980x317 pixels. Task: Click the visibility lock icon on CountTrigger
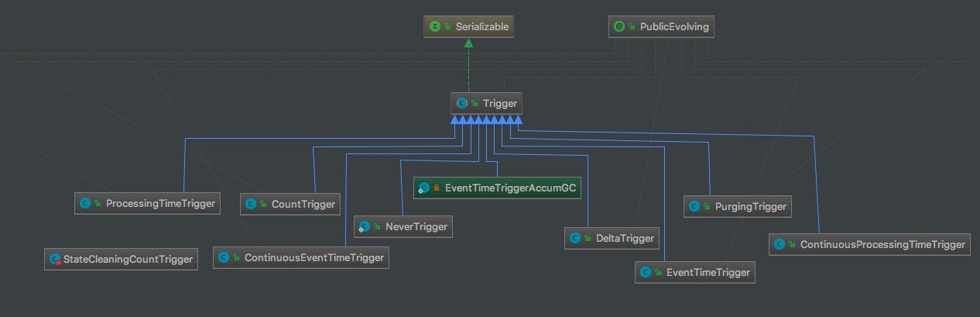coord(264,205)
